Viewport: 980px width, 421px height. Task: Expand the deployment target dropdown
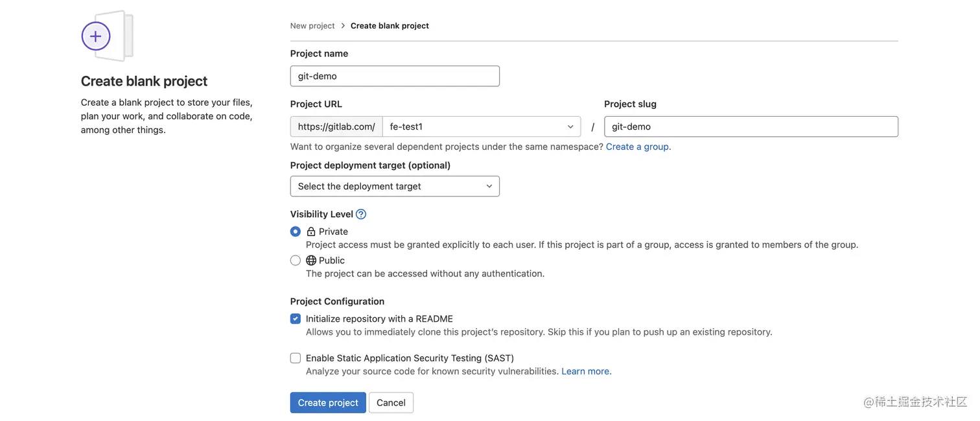coord(395,186)
